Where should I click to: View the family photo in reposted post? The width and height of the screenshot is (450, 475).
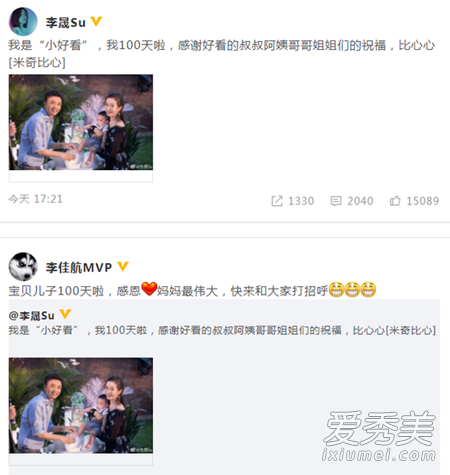[x=81, y=405]
